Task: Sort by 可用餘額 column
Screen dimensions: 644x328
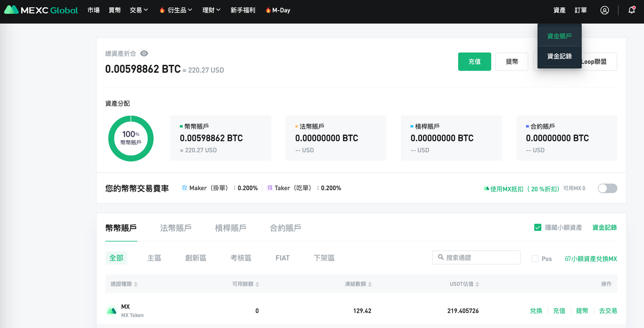Action: coord(246,284)
